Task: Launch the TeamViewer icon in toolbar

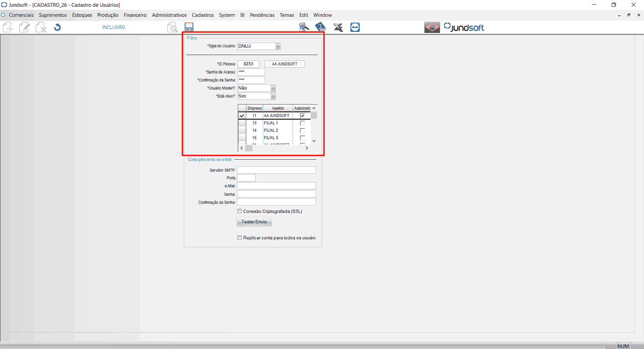Action: [x=355, y=28]
